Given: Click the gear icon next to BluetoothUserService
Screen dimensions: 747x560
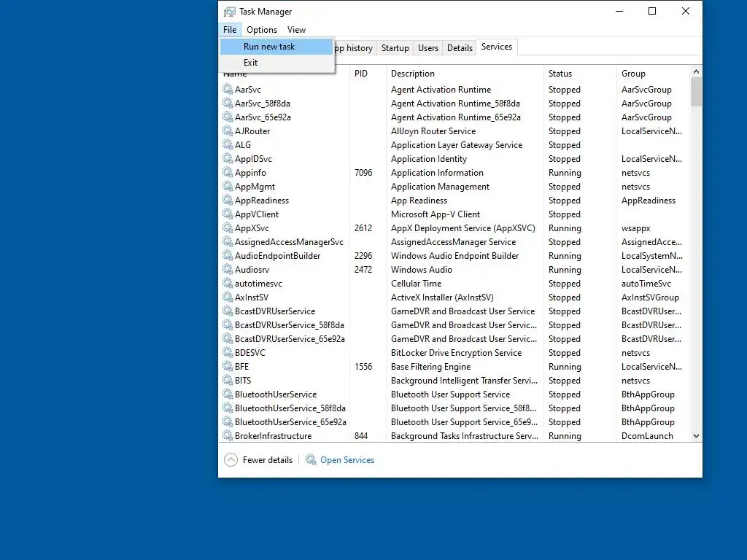Looking at the screenshot, I should point(228,394).
